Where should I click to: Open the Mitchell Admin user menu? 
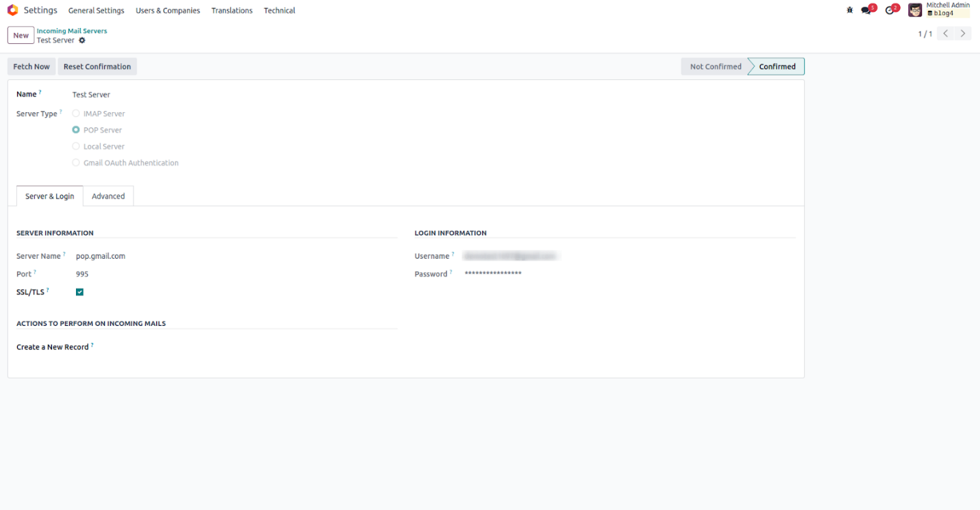pos(939,10)
